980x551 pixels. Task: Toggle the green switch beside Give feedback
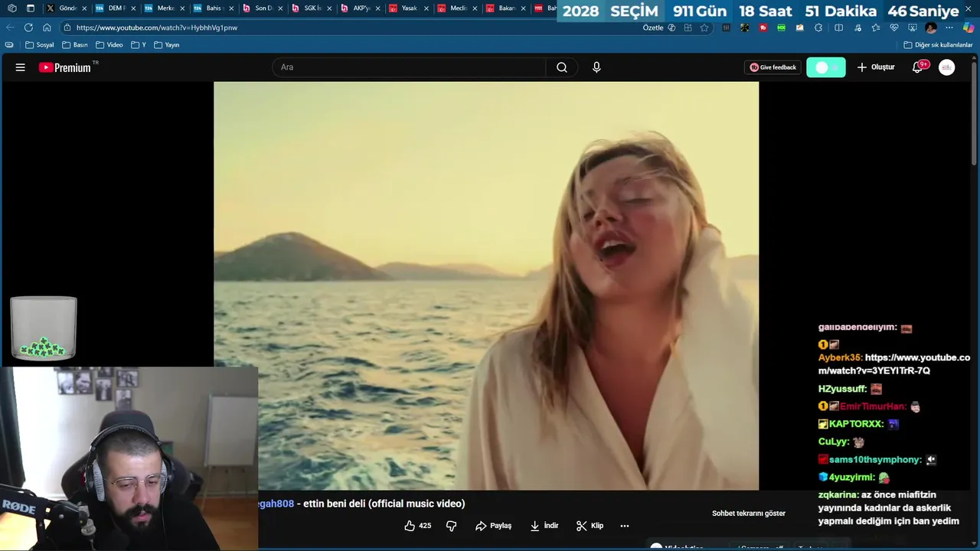[826, 67]
